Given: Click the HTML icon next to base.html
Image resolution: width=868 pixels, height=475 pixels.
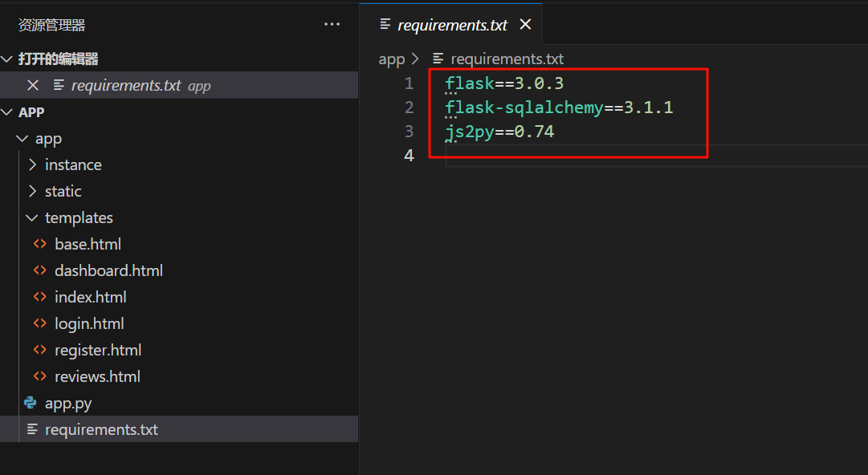Looking at the screenshot, I should coord(40,244).
